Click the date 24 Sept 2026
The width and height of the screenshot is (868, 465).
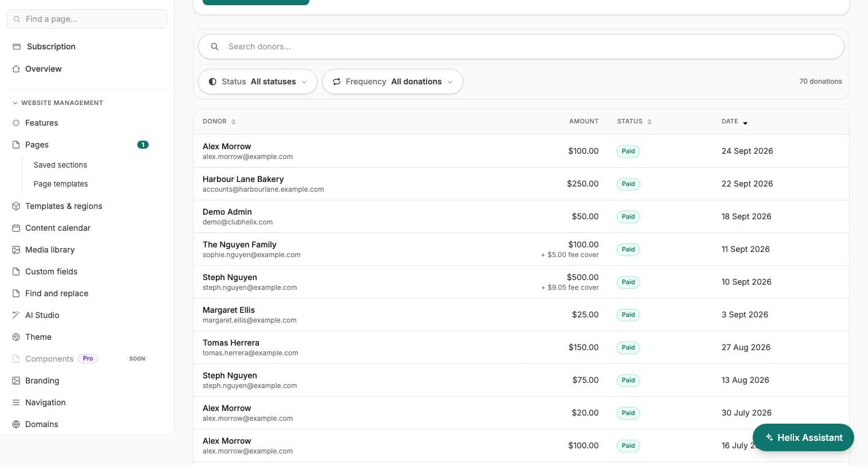747,151
